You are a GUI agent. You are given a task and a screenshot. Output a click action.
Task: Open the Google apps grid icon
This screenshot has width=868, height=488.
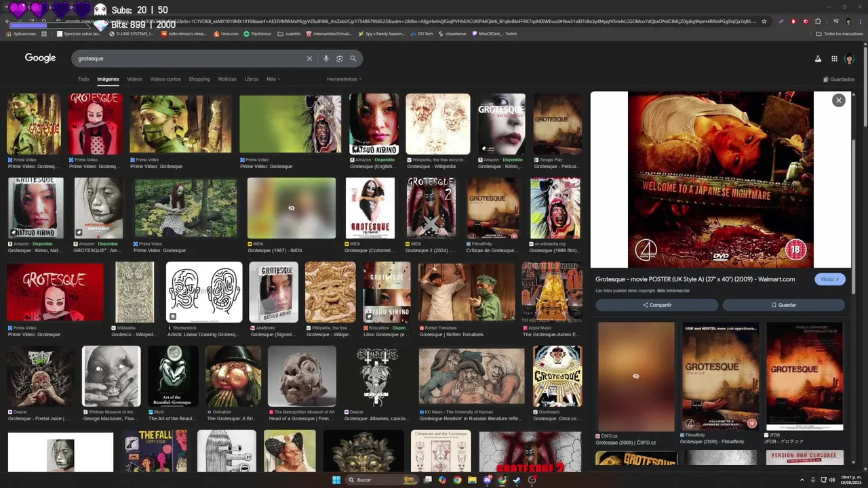point(834,59)
